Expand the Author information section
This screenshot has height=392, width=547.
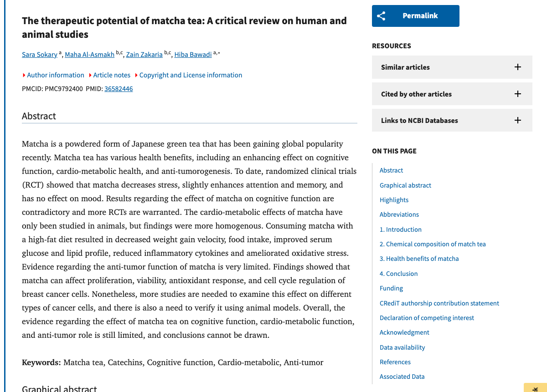coord(56,75)
